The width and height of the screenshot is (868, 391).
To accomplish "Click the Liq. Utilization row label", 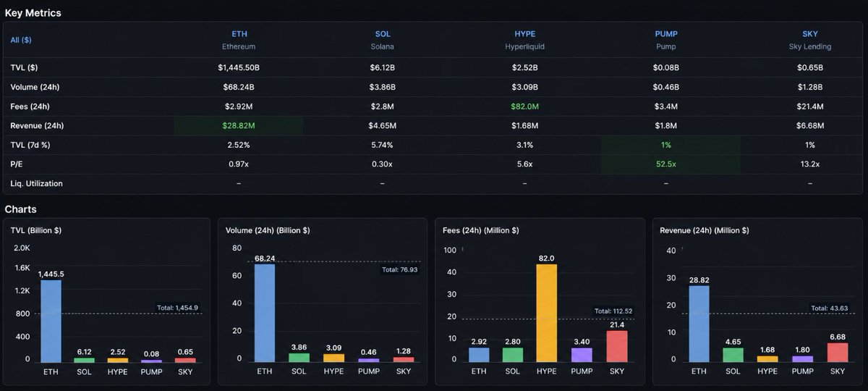I will (36, 184).
